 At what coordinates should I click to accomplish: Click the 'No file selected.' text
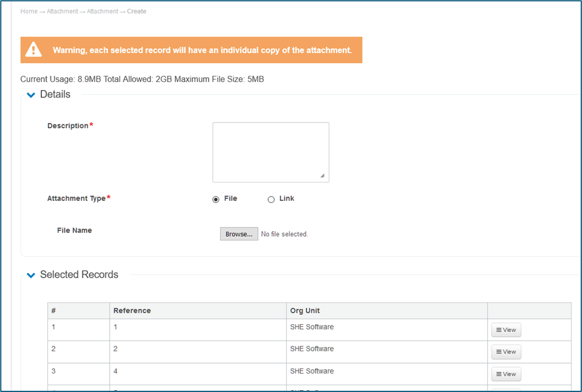(284, 234)
